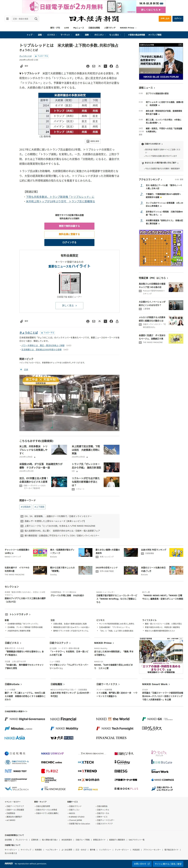Open related link 米共和上院トップが18年ぶり交代

point(60,201)
